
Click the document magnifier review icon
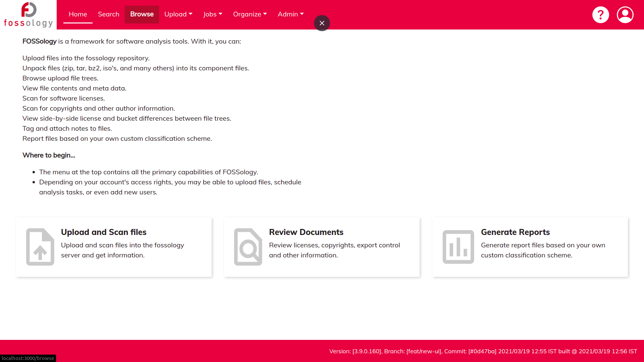pyautogui.click(x=248, y=247)
